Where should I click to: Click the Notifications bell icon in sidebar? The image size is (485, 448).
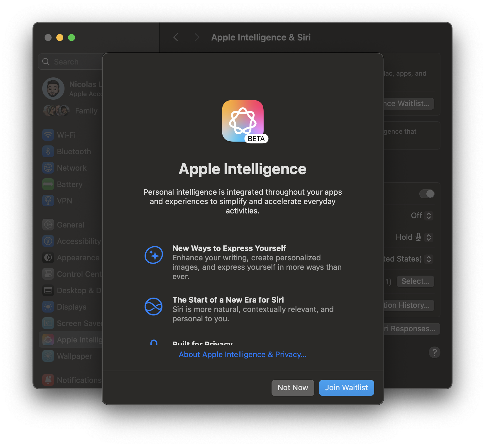tap(48, 380)
